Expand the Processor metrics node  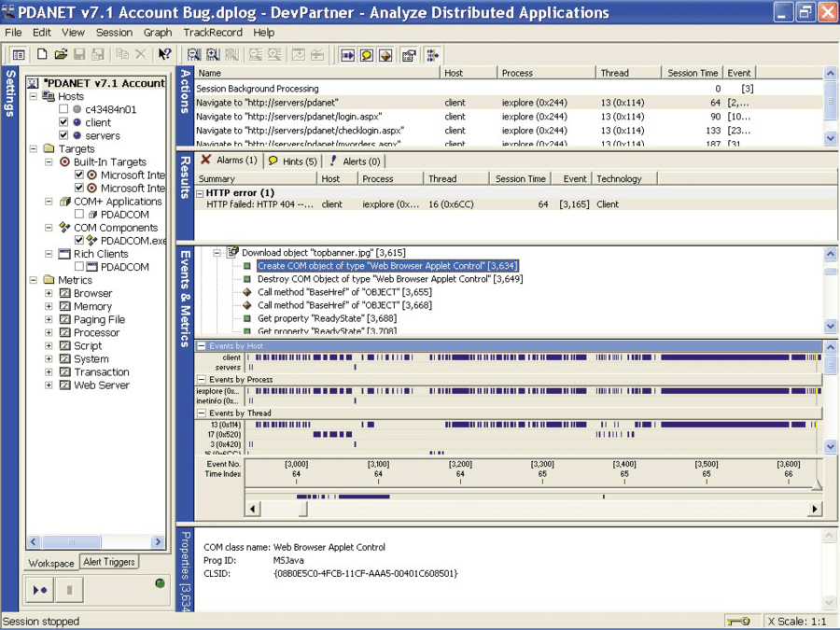pyautogui.click(x=49, y=332)
